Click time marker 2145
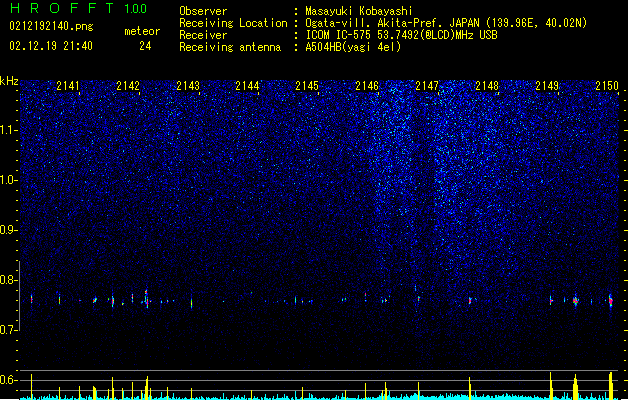Image resolution: width=629 pixels, height=400 pixels. coord(307,86)
